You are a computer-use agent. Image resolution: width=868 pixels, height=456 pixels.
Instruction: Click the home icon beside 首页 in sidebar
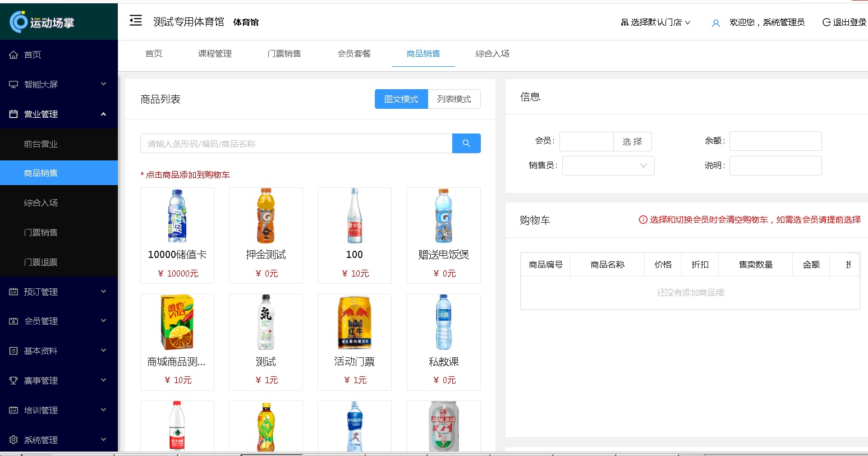[13, 54]
